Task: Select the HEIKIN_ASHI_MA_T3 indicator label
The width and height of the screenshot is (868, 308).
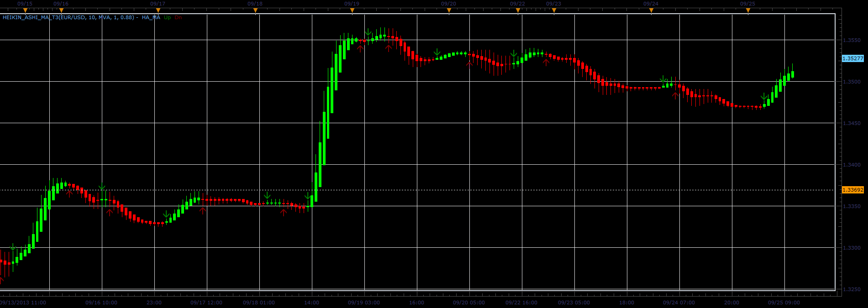Action: pyautogui.click(x=81, y=17)
